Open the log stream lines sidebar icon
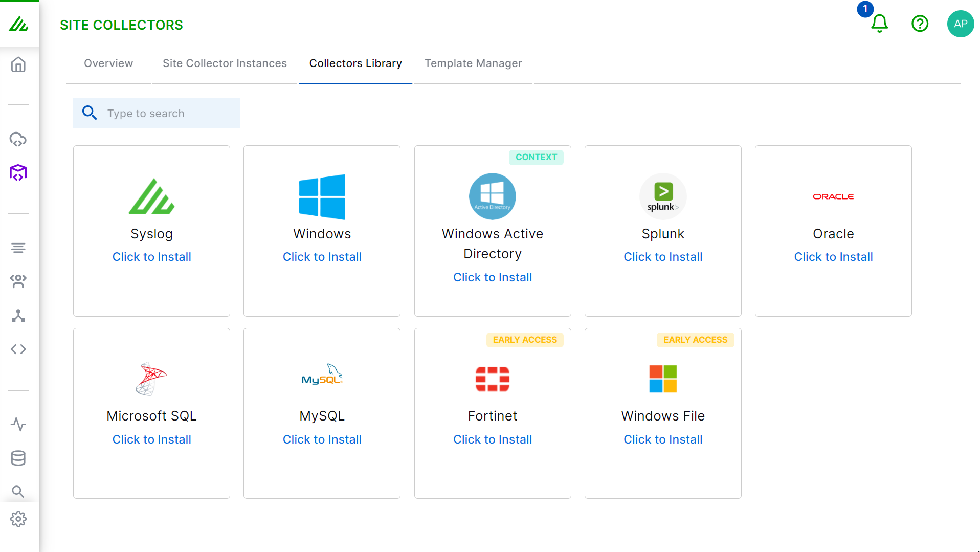This screenshot has width=980, height=552. point(18,248)
